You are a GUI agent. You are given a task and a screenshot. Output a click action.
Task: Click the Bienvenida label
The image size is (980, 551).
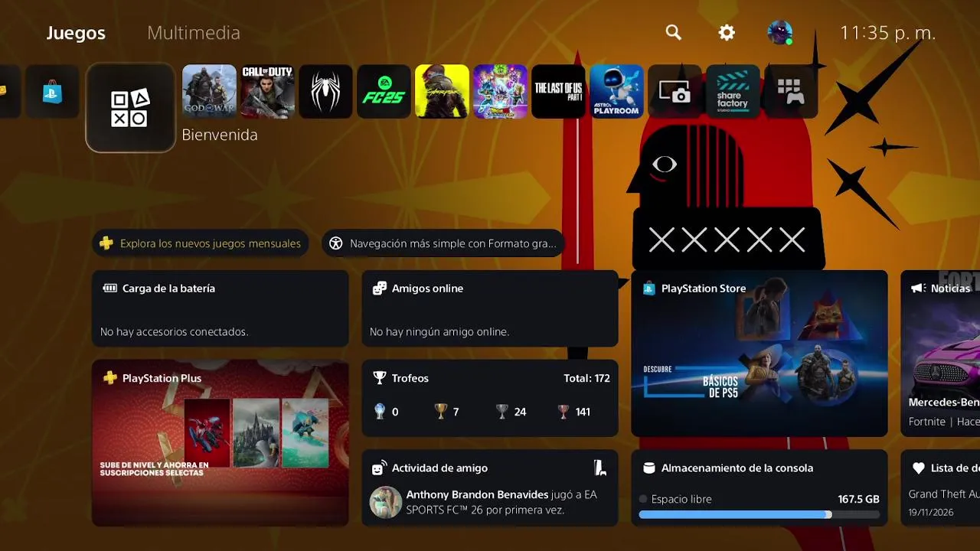[220, 135]
